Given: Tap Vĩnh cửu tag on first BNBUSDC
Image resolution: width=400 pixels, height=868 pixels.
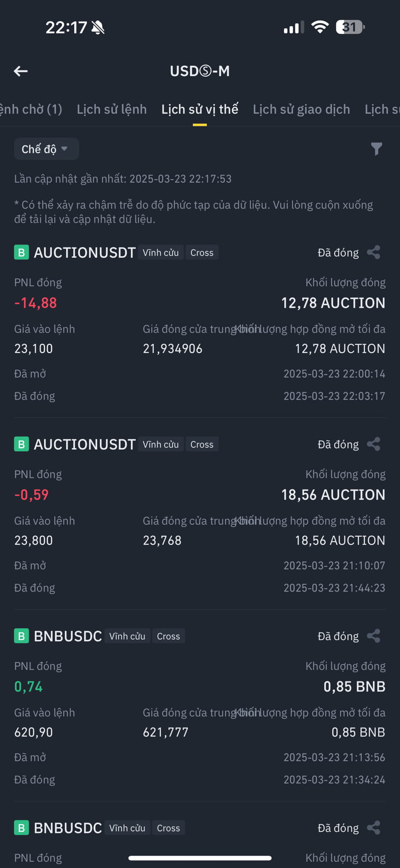Looking at the screenshot, I should [x=127, y=636].
